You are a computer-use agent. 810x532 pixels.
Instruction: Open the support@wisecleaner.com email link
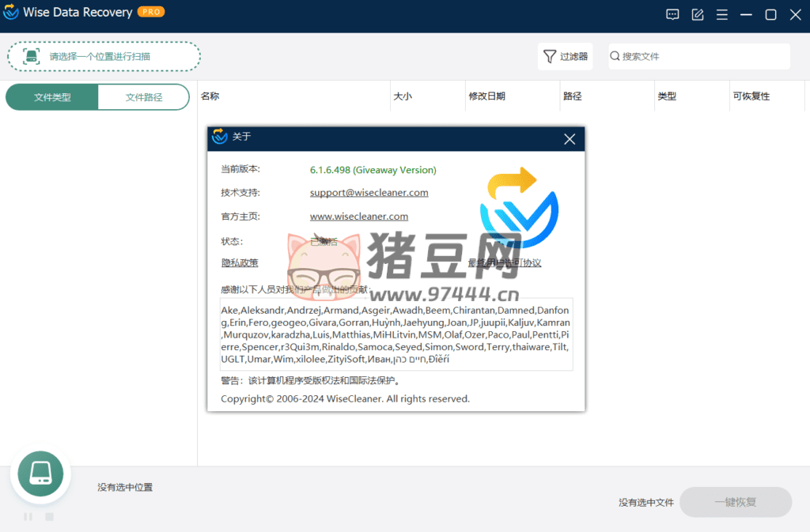coord(369,192)
